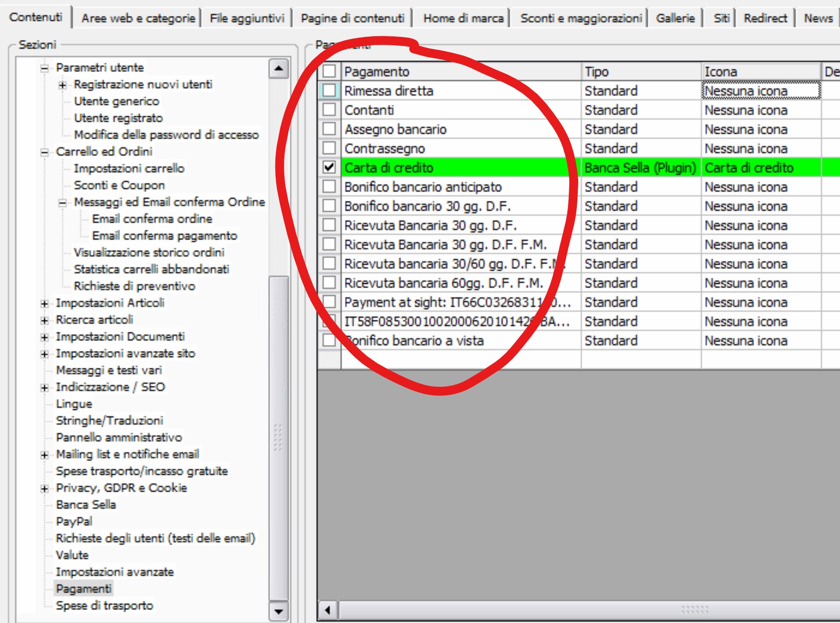Click the table's horizontal scroll-left arrow
Image resolution: width=840 pixels, height=623 pixels.
coord(328,610)
